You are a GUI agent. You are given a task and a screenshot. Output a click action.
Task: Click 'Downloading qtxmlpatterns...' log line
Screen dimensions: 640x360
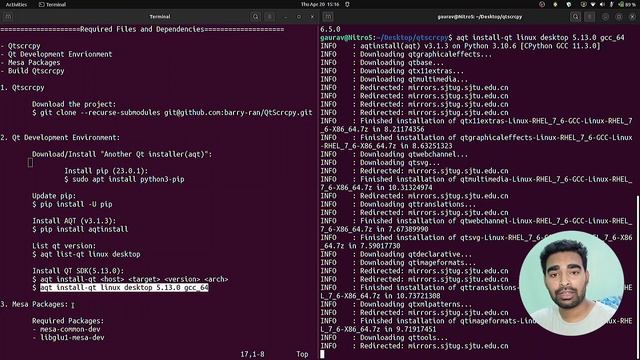tap(396, 304)
